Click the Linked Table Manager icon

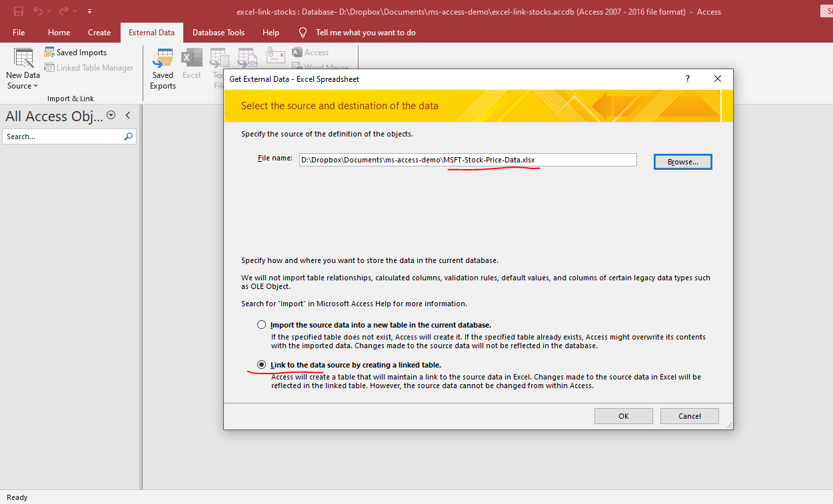(x=49, y=67)
